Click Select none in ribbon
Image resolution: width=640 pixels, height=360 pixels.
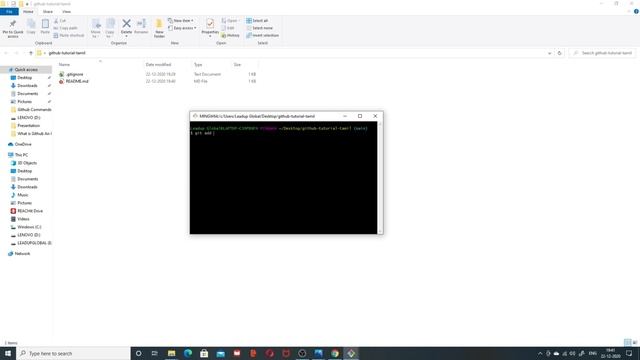(x=260, y=28)
